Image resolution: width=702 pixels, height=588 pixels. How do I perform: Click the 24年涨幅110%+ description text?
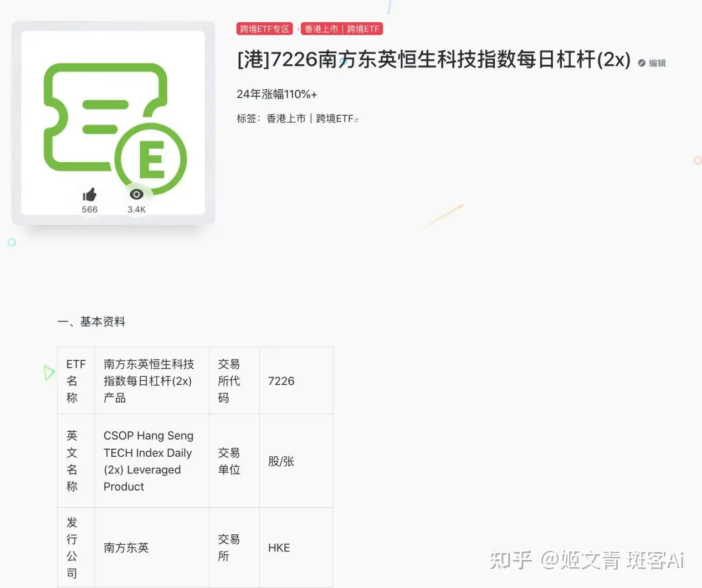(x=277, y=94)
